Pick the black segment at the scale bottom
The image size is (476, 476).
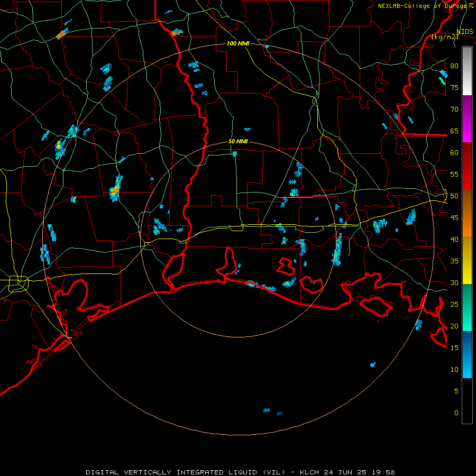467,400
